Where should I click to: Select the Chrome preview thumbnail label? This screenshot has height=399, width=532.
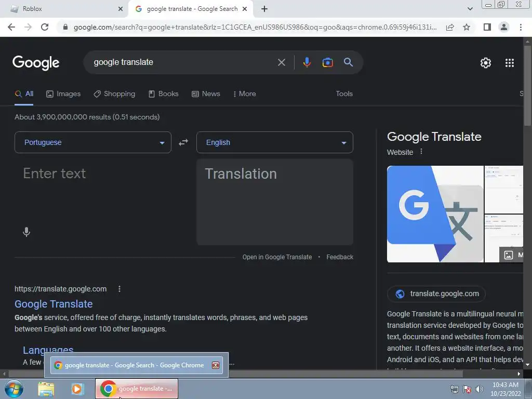coord(135,365)
